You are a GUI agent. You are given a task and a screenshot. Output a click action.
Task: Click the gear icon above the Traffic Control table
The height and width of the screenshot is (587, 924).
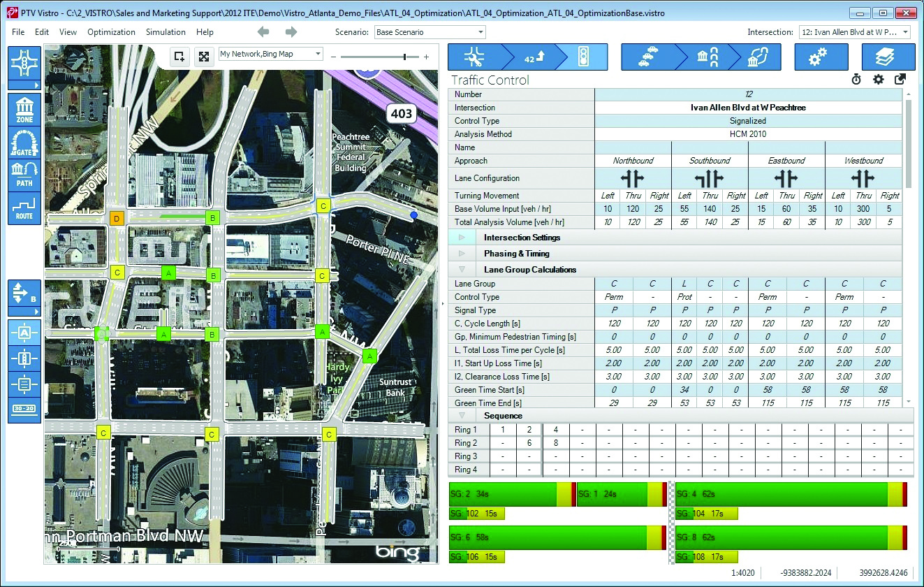point(878,79)
